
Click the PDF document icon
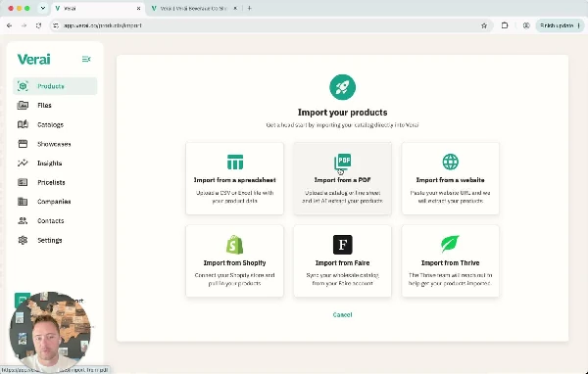tap(342, 162)
